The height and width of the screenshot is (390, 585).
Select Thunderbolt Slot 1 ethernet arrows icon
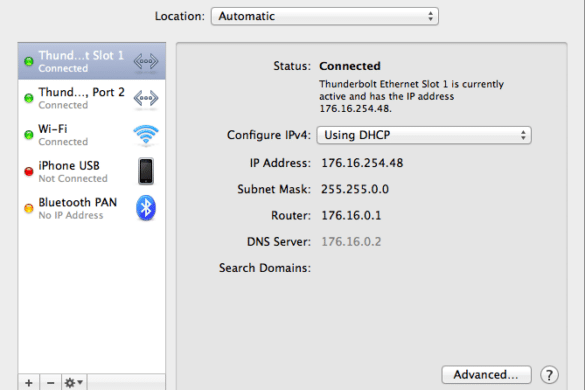(x=146, y=61)
